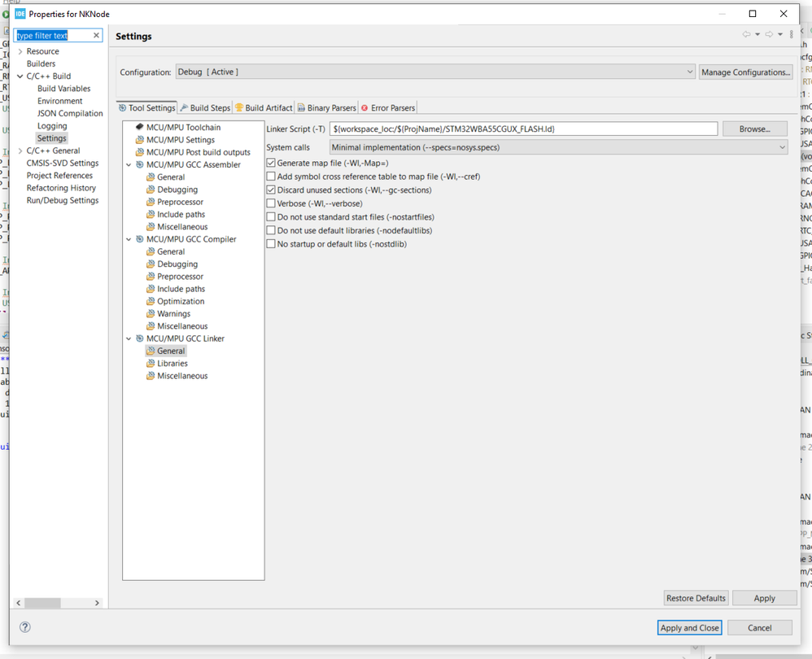Enable Do not use standard start files
Image resolution: width=812 pixels, height=659 pixels.
[x=271, y=216]
